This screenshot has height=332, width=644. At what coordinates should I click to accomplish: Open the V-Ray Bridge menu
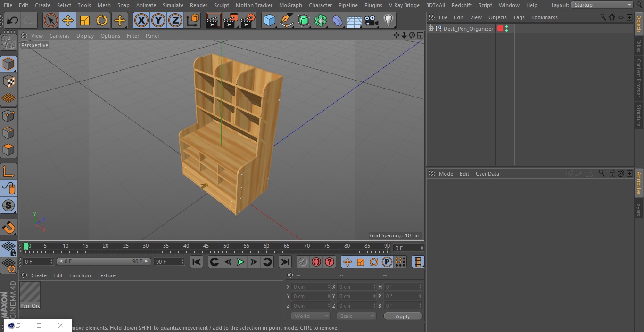point(404,5)
